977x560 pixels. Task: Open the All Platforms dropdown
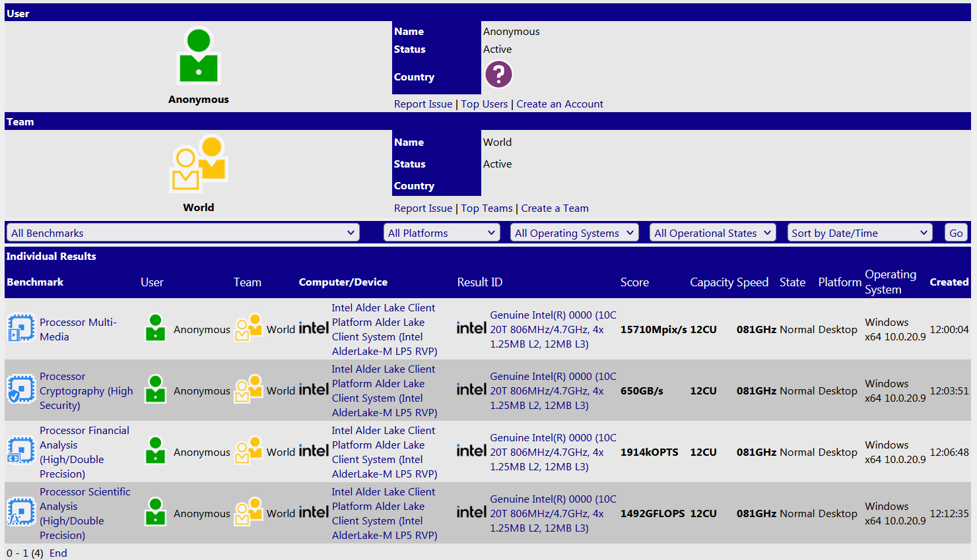coord(442,233)
